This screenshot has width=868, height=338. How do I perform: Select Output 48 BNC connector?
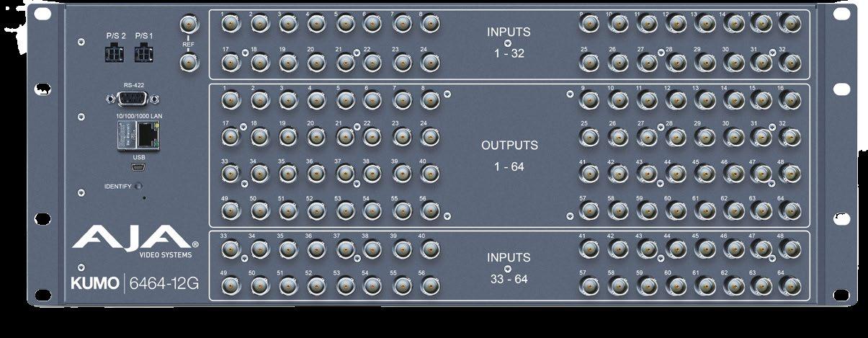789,173
